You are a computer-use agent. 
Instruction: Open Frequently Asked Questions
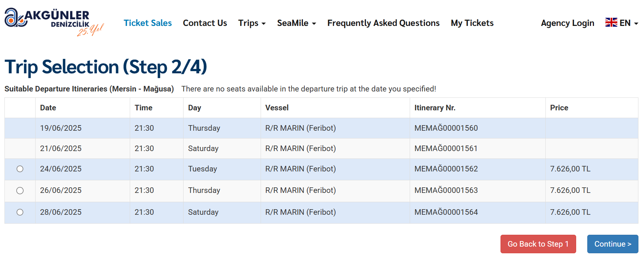tap(383, 23)
